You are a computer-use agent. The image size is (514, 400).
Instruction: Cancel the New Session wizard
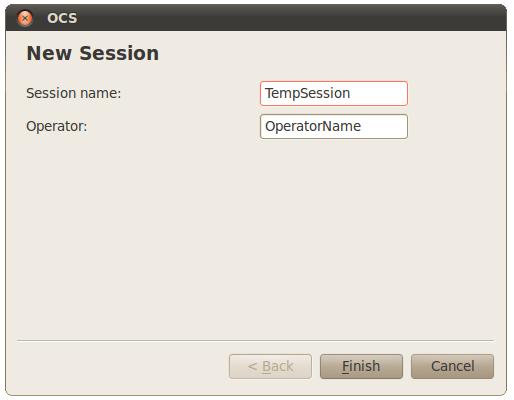(452, 366)
